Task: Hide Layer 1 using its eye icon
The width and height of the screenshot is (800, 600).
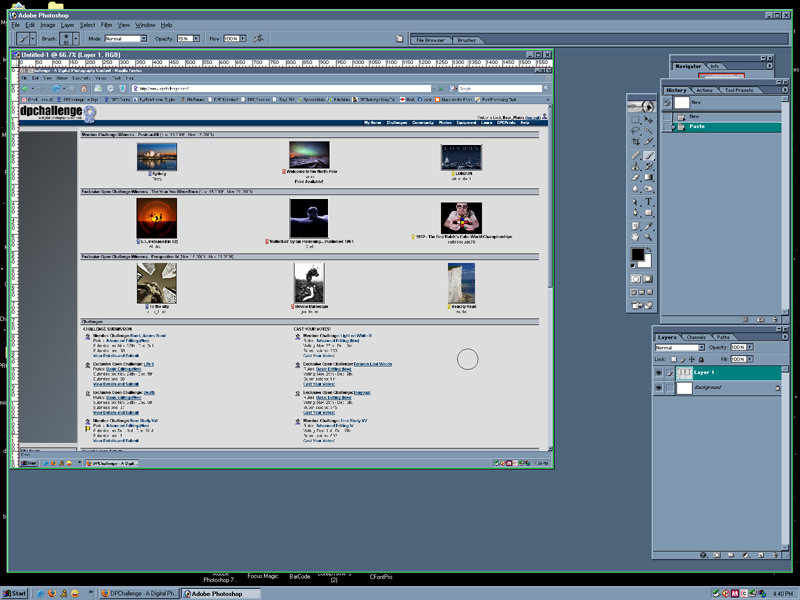Action: pyautogui.click(x=659, y=372)
